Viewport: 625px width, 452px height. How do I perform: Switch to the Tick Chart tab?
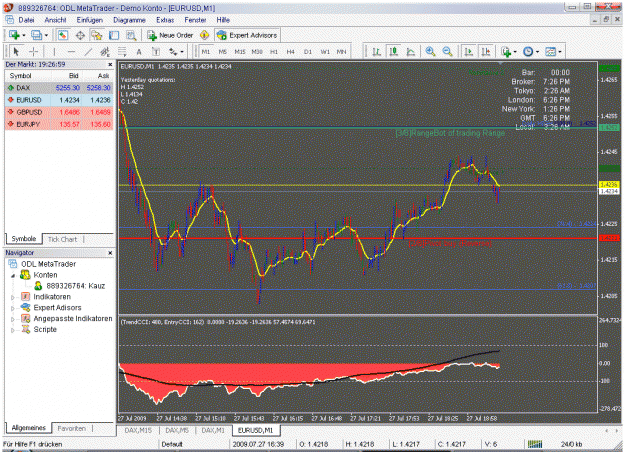(63, 239)
